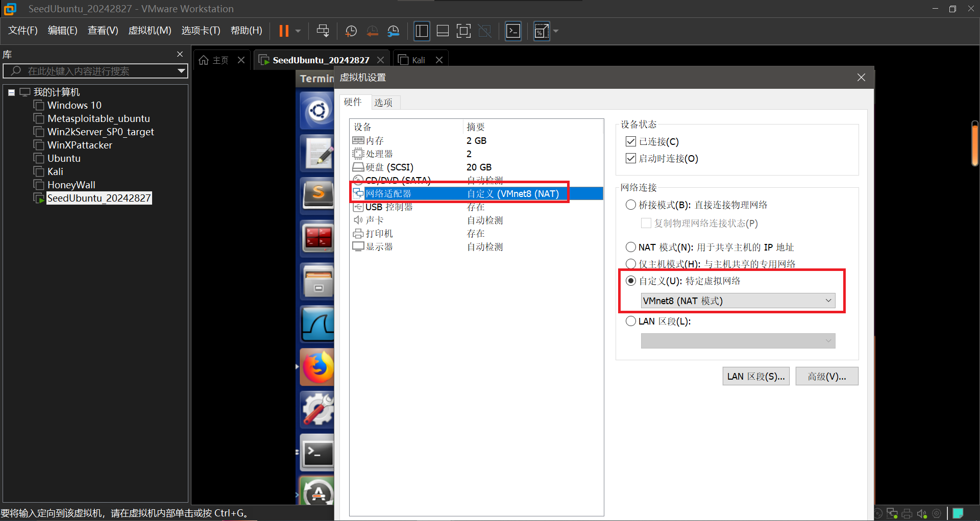This screenshot has width=980, height=521.
Task: Open the terminal dock icon
Action: 317,453
